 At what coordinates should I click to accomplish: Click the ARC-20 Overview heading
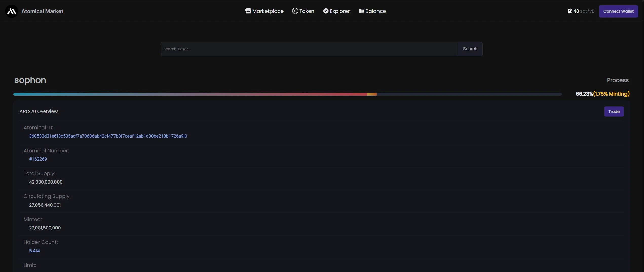click(39, 111)
